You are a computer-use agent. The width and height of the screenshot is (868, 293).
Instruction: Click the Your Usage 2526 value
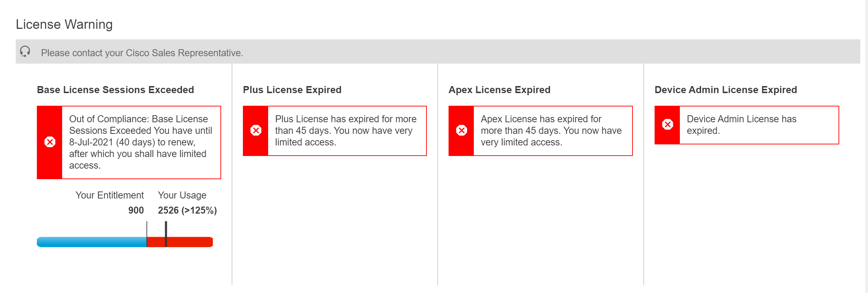(x=187, y=210)
